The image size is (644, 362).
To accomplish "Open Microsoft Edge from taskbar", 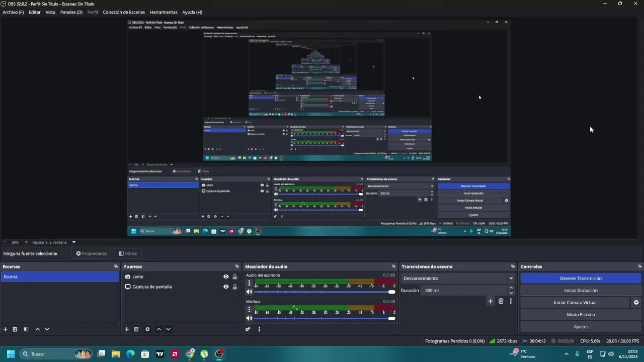I will tap(130, 354).
